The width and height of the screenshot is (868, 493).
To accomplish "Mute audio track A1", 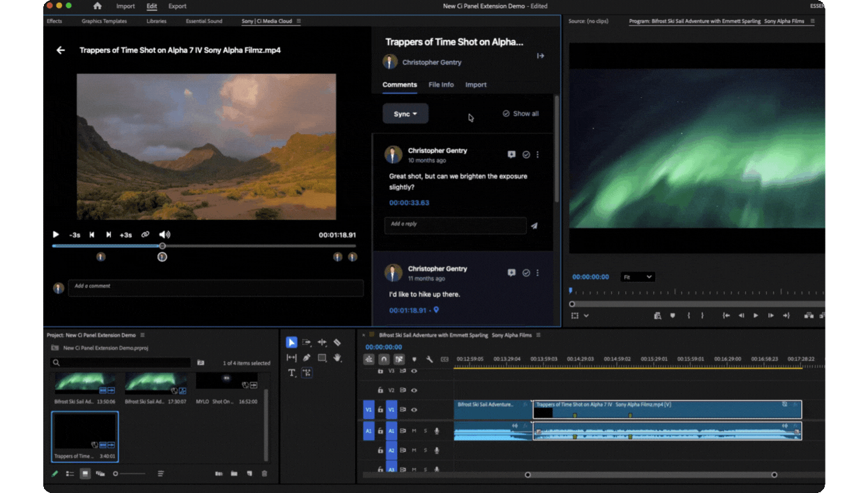I will click(x=414, y=431).
